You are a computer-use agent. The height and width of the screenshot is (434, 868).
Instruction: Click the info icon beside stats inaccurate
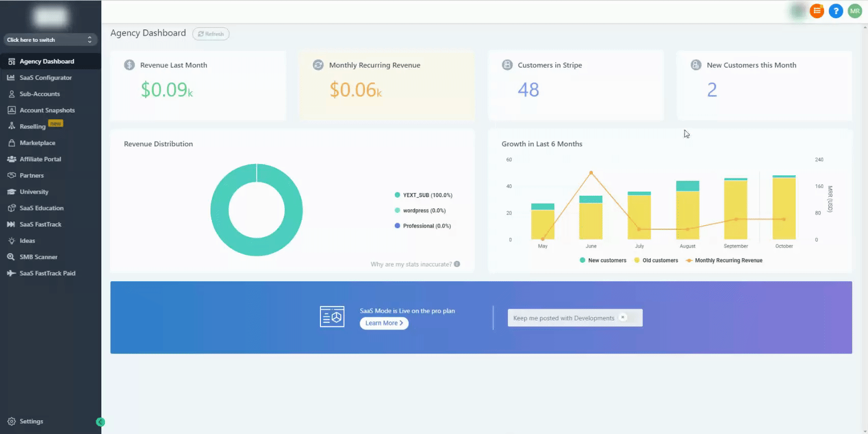(457, 264)
